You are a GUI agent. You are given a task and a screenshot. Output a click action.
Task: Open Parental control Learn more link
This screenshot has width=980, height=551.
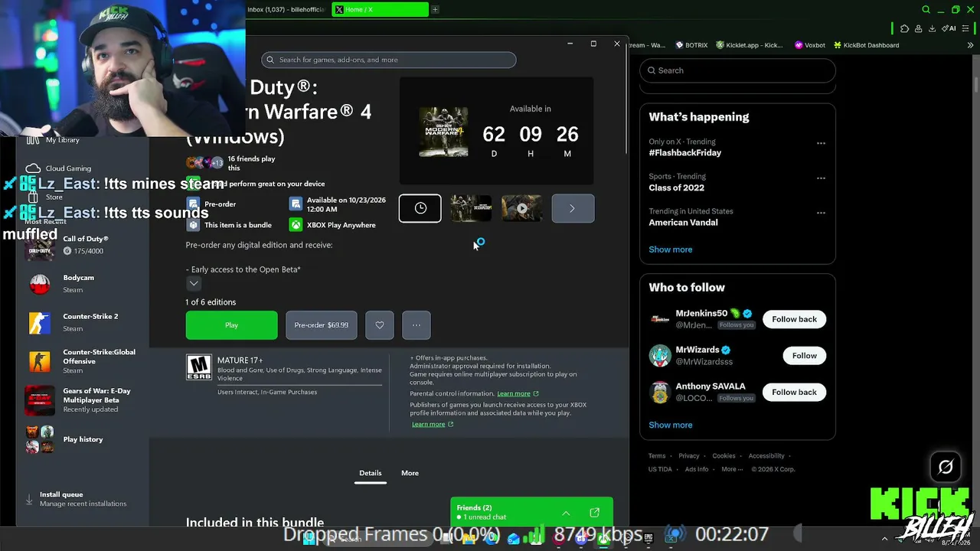pos(518,393)
